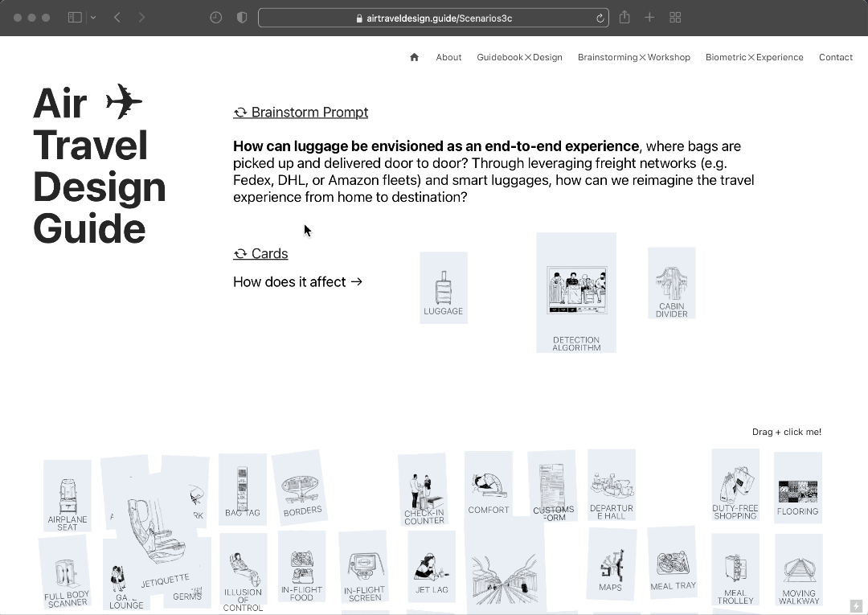The height and width of the screenshot is (615, 868).
Task: Pick the unlabeled tunnel perspective card
Action: click(505, 565)
